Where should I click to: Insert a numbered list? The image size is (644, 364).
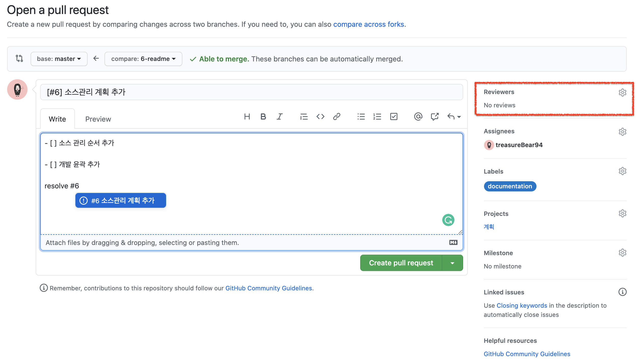377,117
